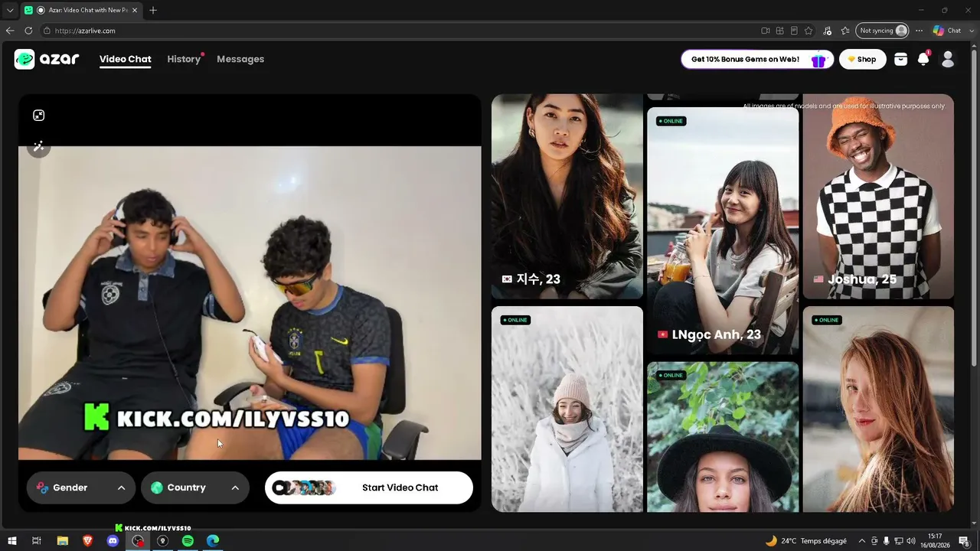Launch Brave browser from the taskbar
Screen dimensions: 980x551
87,541
